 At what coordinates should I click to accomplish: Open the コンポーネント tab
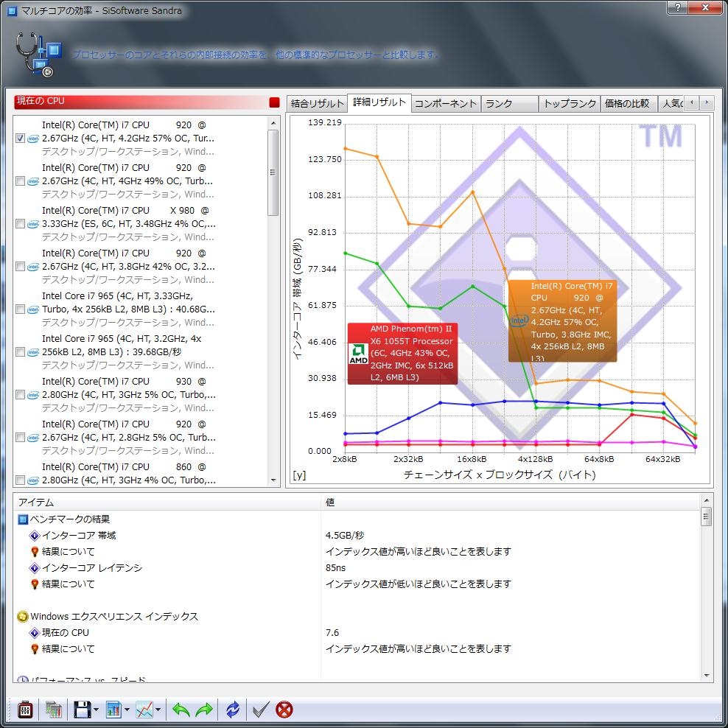tap(446, 103)
